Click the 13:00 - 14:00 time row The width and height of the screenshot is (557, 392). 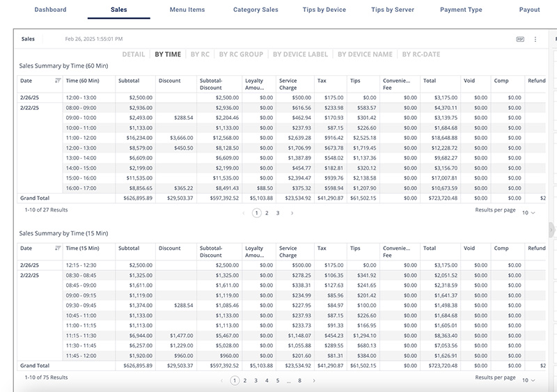tap(81, 158)
